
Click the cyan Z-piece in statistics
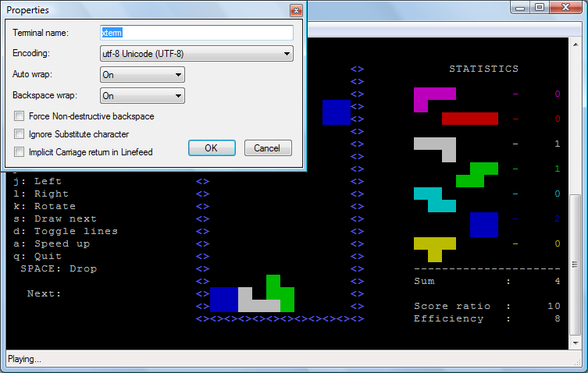click(x=435, y=200)
